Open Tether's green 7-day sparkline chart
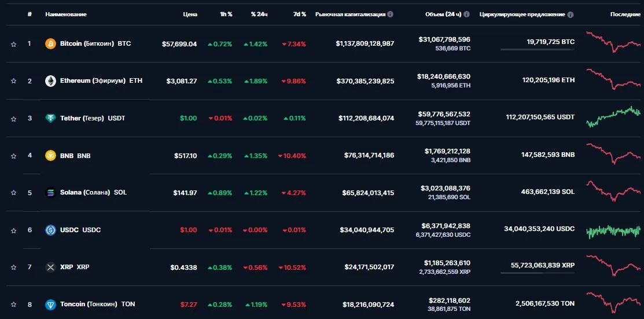 tap(613, 118)
